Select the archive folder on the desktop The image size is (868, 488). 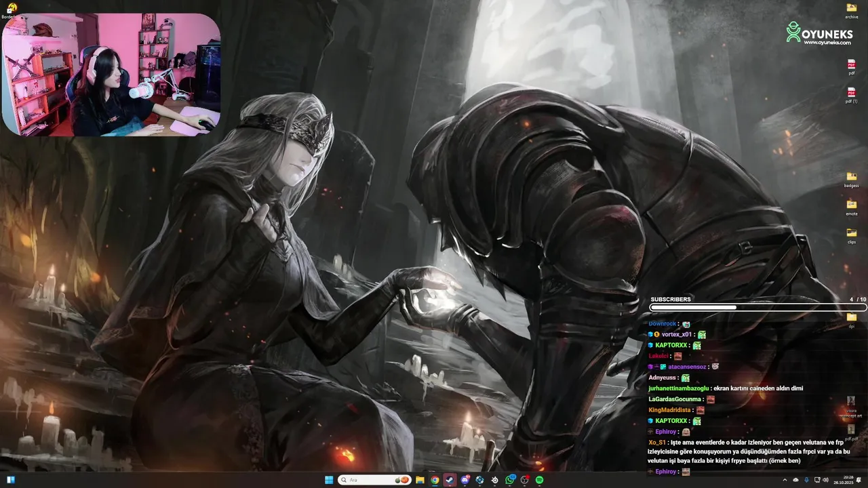coord(852,11)
